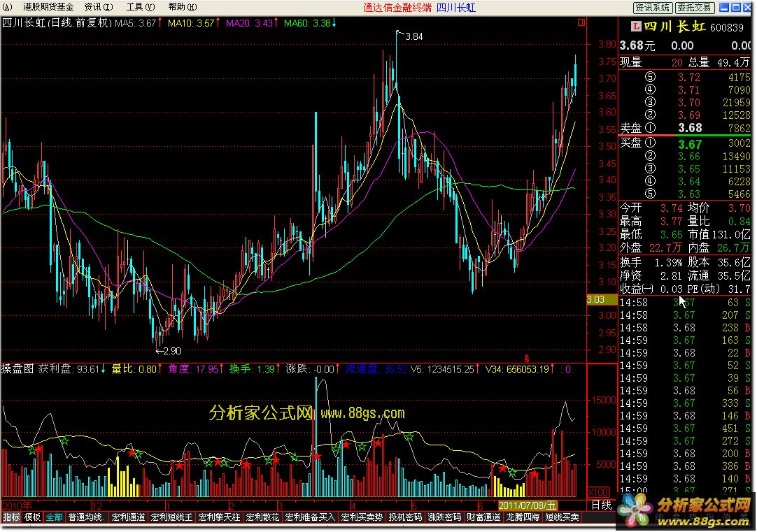The height and width of the screenshot is (532, 757).
Task: Switch to the 涨跌密码 indicator
Action: coord(445,517)
